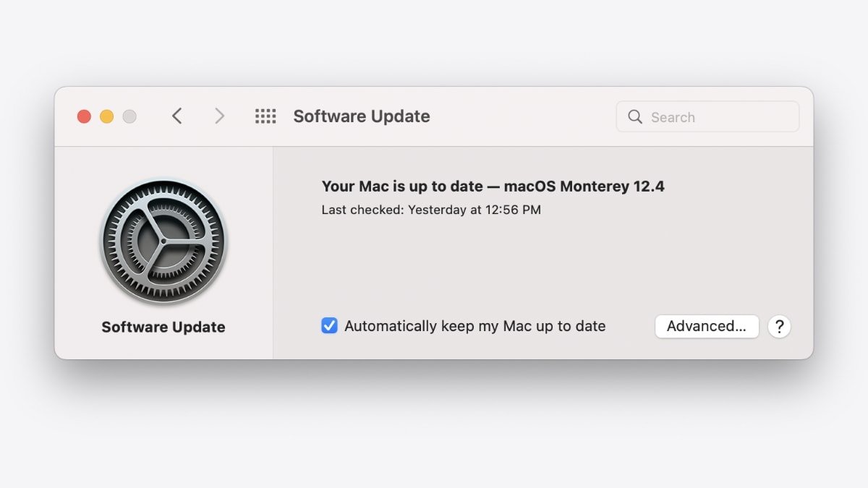The image size is (868, 488).
Task: Select the 'Your Mac is up to date' heading
Action: click(x=402, y=187)
